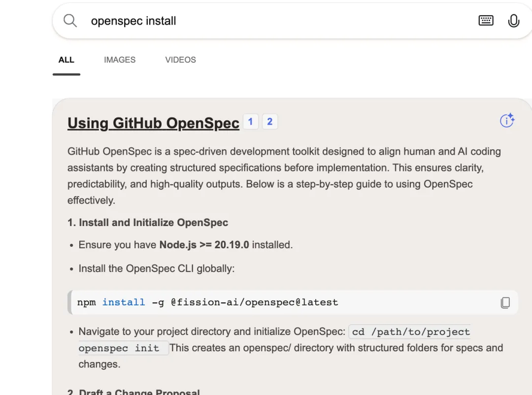Open citation reference 2
This screenshot has width=532, height=395.
(269, 122)
